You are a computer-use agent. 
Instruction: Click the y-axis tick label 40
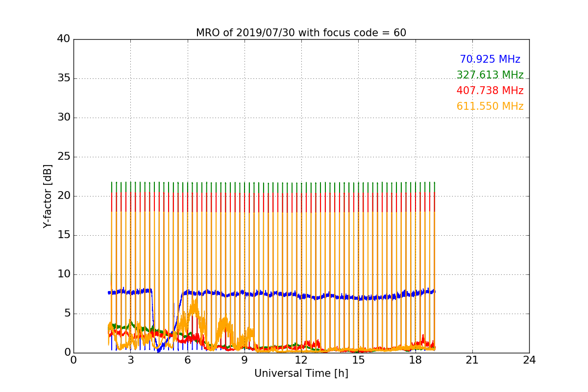pos(63,39)
